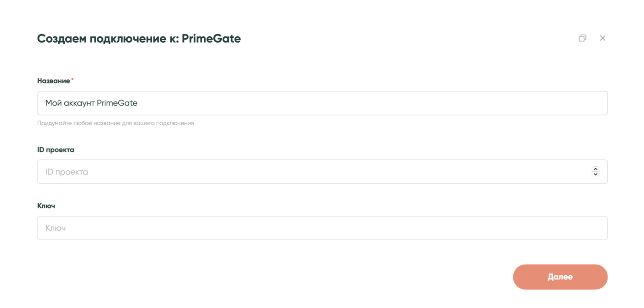Click "Придумайте" in the hint text
The width and height of the screenshot is (644, 308).
coord(54,123)
